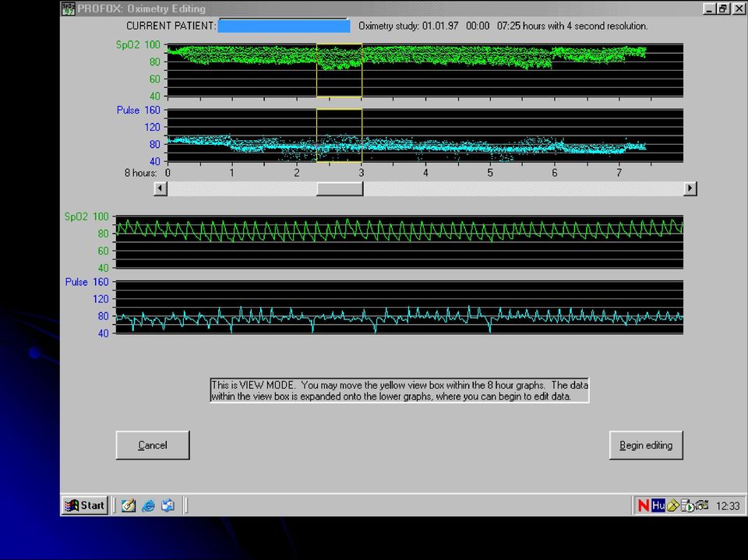Image resolution: width=748 pixels, height=560 pixels.
Task: Click the 'CURRENT PATIENT:' label
Action: click(171, 26)
